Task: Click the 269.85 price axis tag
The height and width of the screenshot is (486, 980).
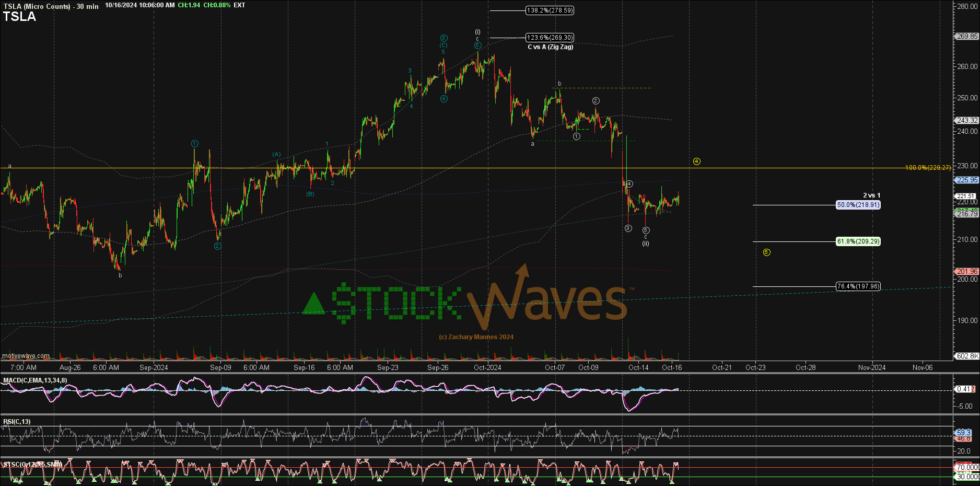Action: pos(967,37)
